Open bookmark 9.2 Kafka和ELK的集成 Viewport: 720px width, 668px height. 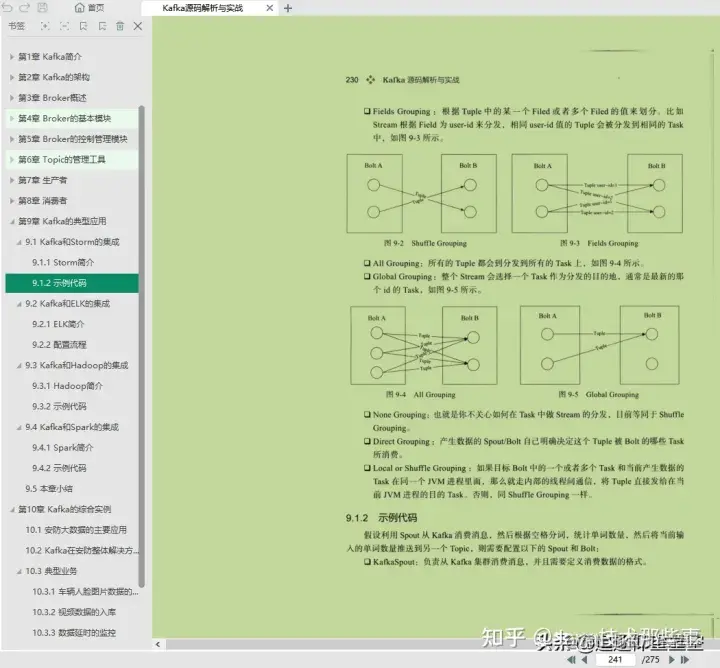click(68, 304)
